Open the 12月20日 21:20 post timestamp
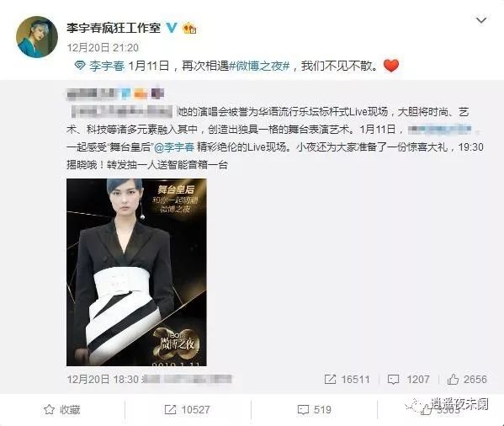 coord(103,48)
